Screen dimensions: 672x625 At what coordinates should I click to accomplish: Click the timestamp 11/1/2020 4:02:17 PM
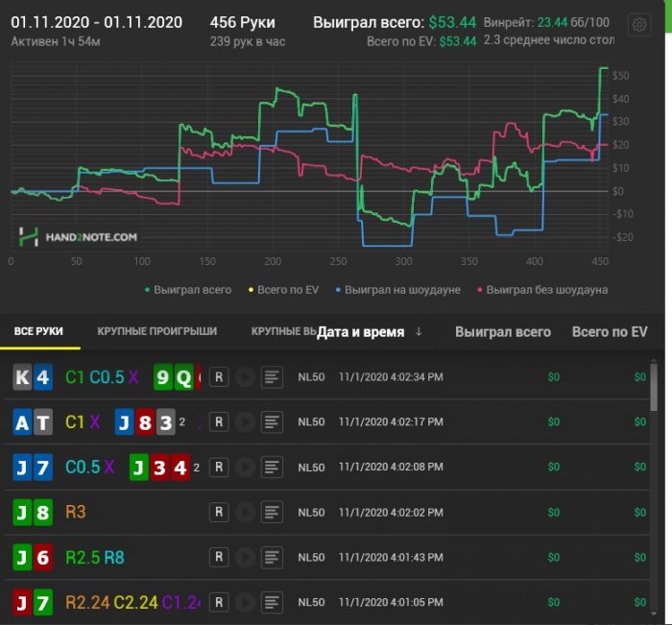391,421
